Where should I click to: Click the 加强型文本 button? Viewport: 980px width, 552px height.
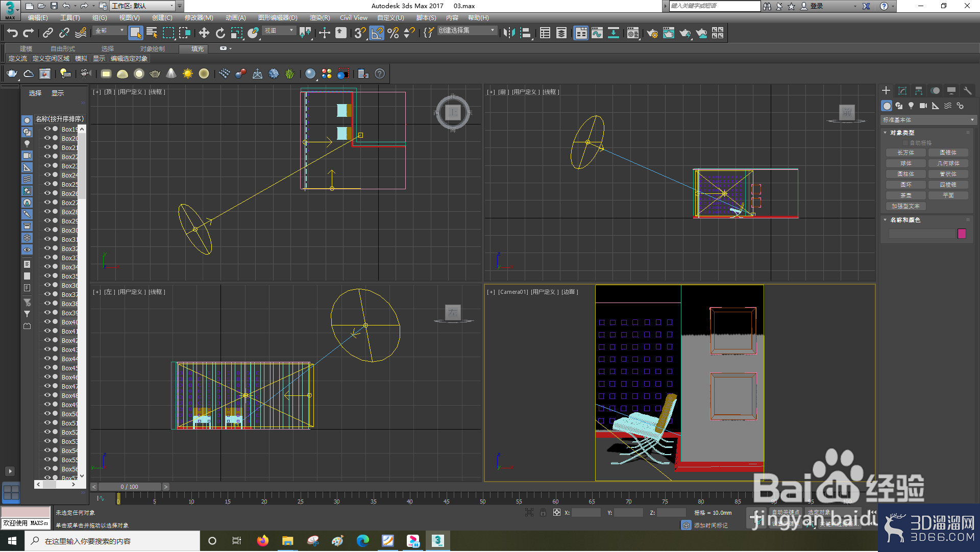(906, 206)
